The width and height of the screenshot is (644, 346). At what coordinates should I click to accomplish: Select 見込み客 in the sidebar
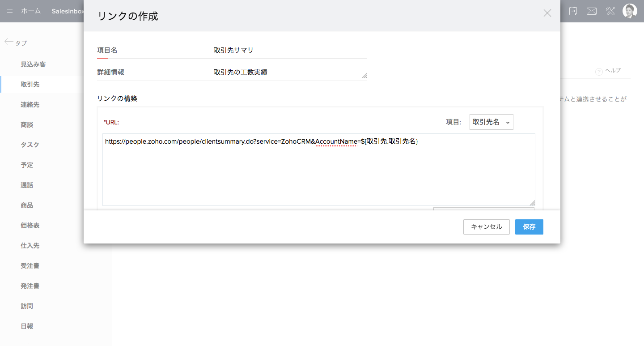[x=33, y=64]
